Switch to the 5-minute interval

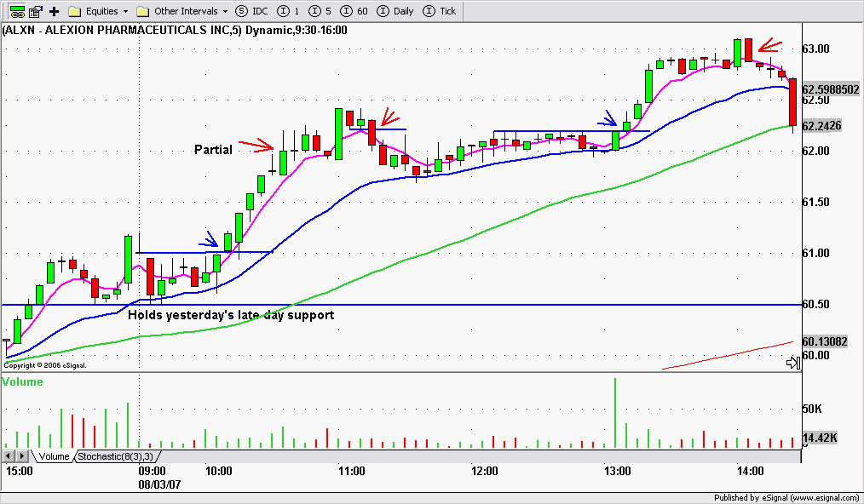point(320,11)
